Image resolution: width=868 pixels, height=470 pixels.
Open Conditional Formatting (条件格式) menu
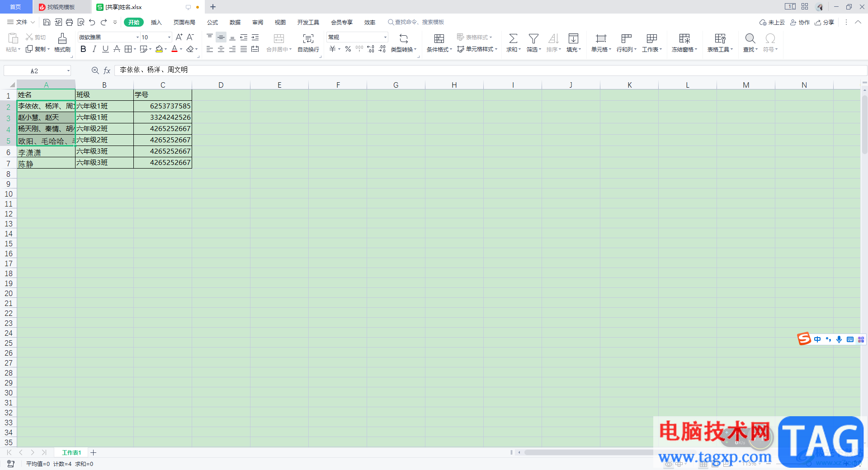click(x=439, y=43)
